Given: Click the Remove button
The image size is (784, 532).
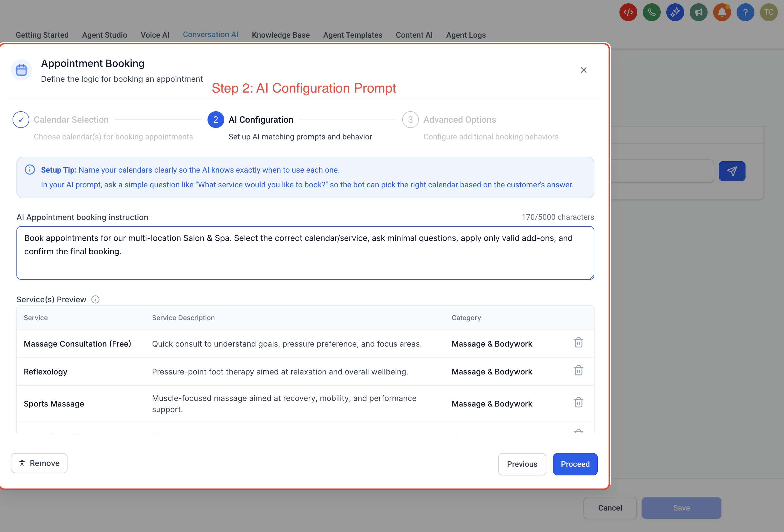Looking at the screenshot, I should [39, 463].
